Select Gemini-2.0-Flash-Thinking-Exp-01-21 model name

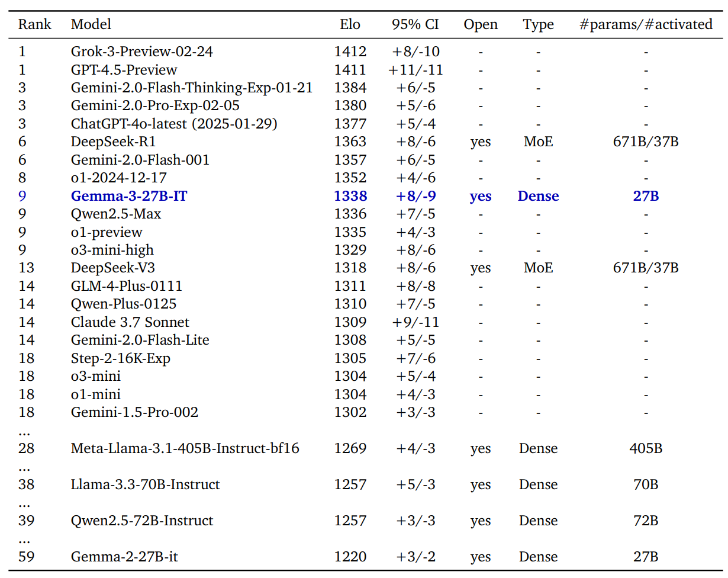[x=192, y=88]
